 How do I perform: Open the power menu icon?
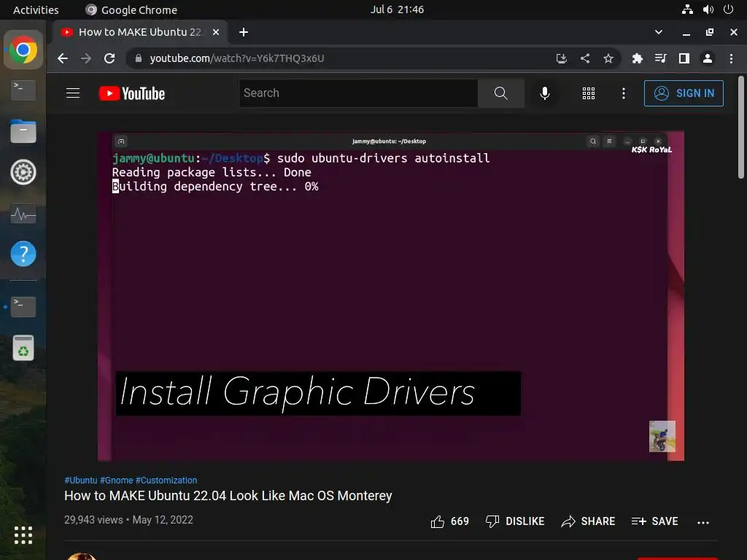click(729, 9)
